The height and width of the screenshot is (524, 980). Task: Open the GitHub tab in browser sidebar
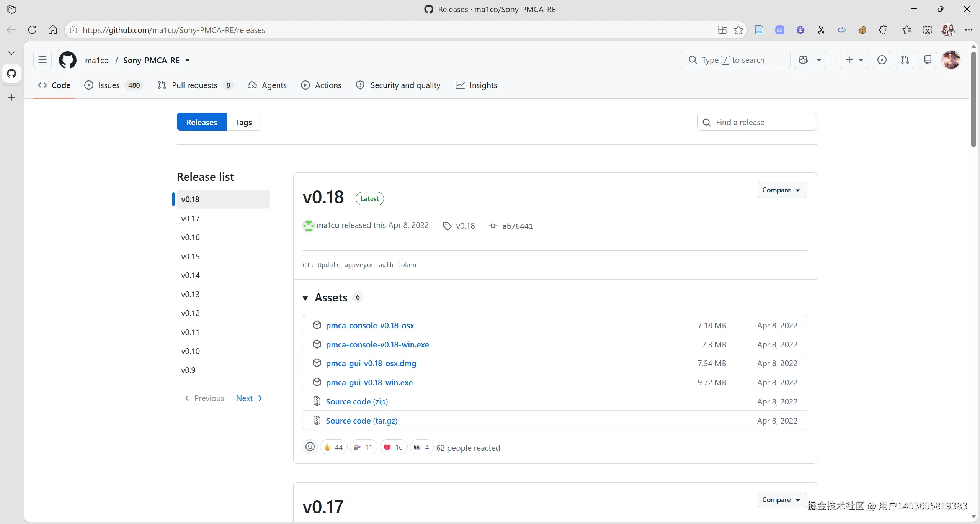click(11, 74)
